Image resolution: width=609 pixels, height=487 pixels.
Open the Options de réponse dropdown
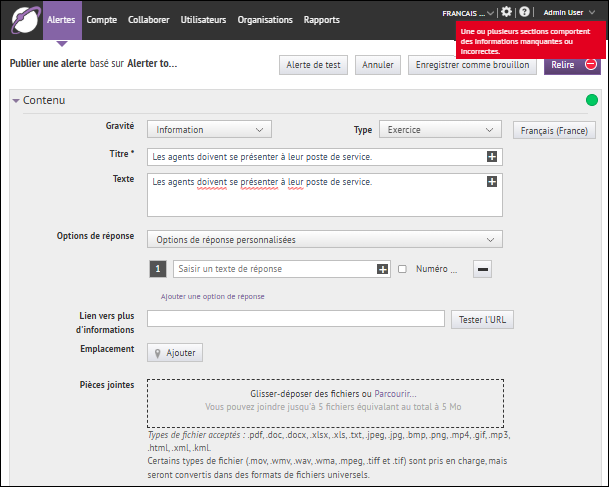(x=325, y=239)
